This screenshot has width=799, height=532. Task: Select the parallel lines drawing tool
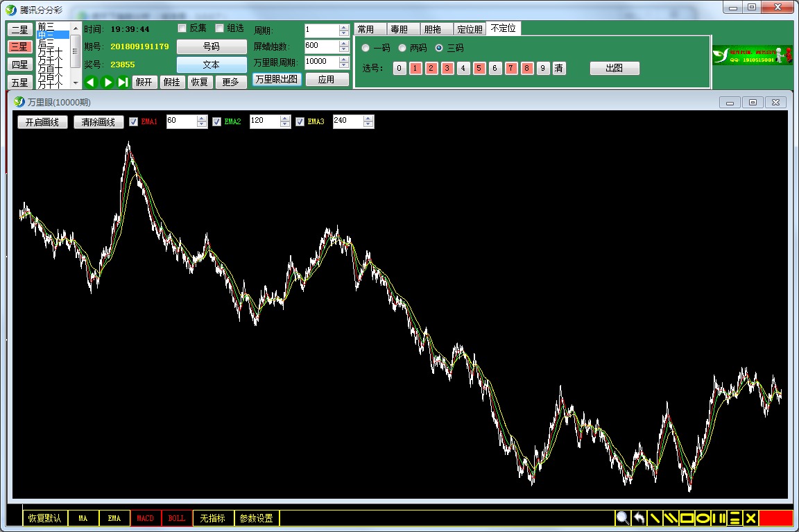click(x=671, y=518)
